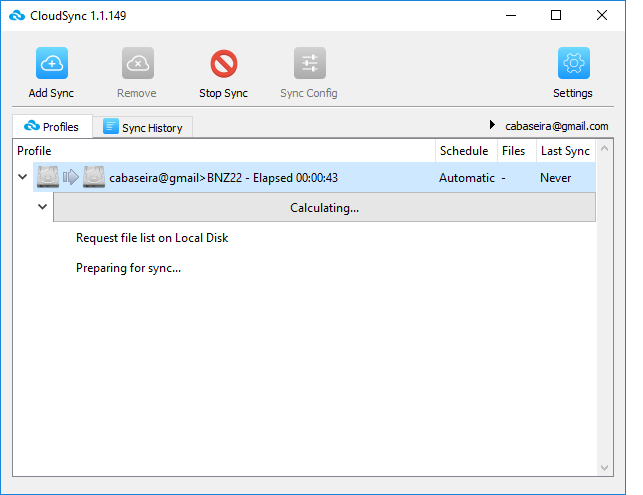The image size is (643, 495).
Task: Collapse the cabaseira@gmail>BNZ22 profile row
Action: [x=23, y=177]
